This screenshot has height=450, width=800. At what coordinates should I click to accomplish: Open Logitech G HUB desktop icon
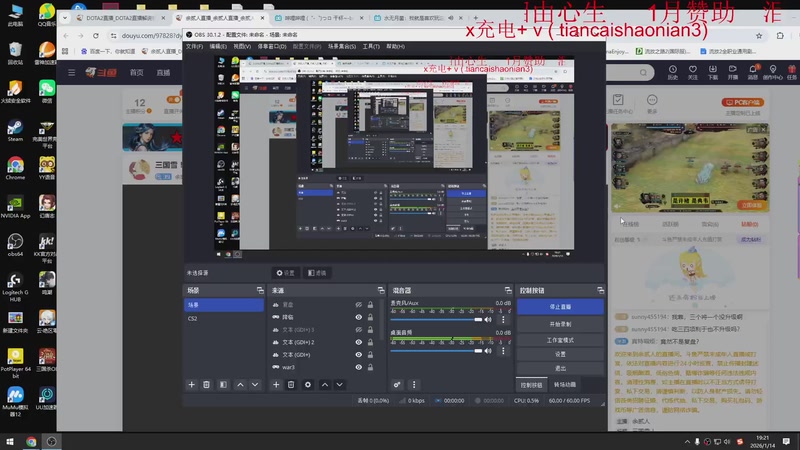15,287
